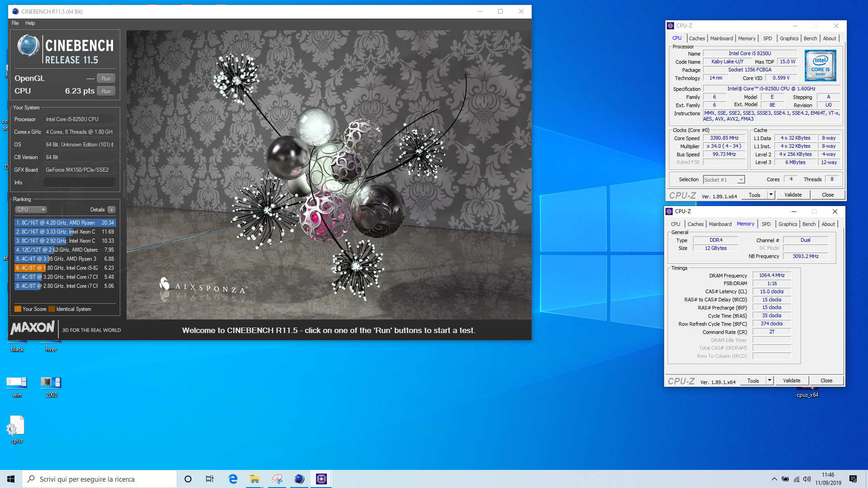Open the Snipping tool taskbar icon
This screenshot has height=488, width=868.
(277, 479)
